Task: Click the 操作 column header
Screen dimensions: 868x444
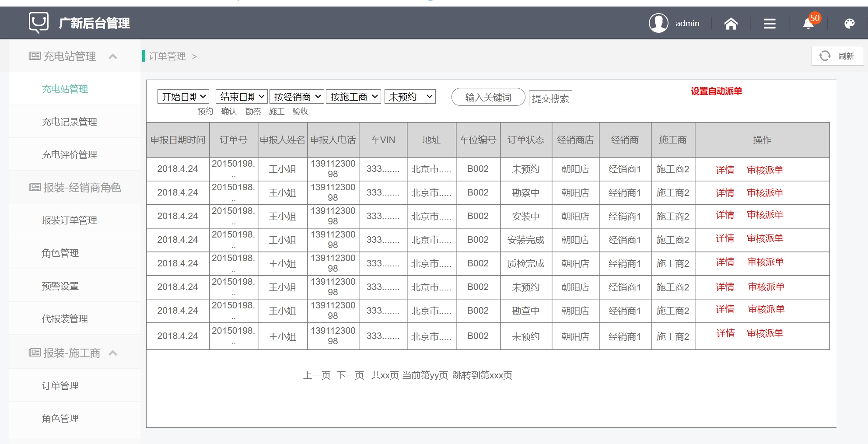Action: (762, 140)
